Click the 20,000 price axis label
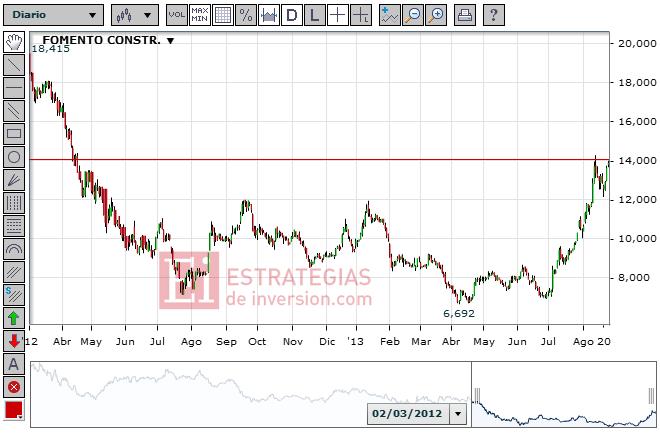The width and height of the screenshot is (660, 433). pyautogui.click(x=637, y=43)
